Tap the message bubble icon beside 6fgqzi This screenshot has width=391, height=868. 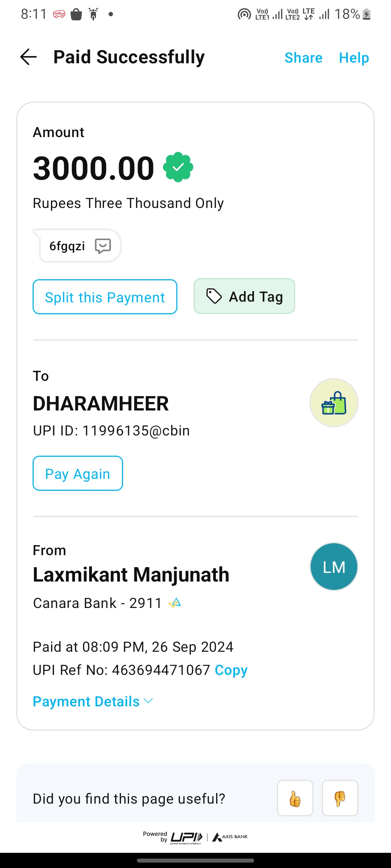103,246
